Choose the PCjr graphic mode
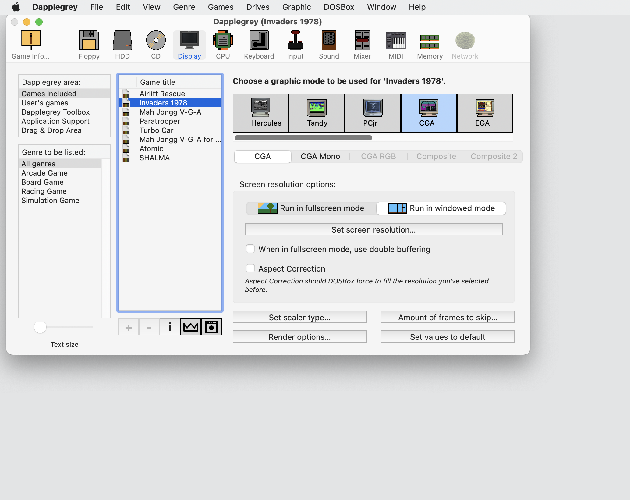Screen dimensions: 630x500 [x=373, y=113]
